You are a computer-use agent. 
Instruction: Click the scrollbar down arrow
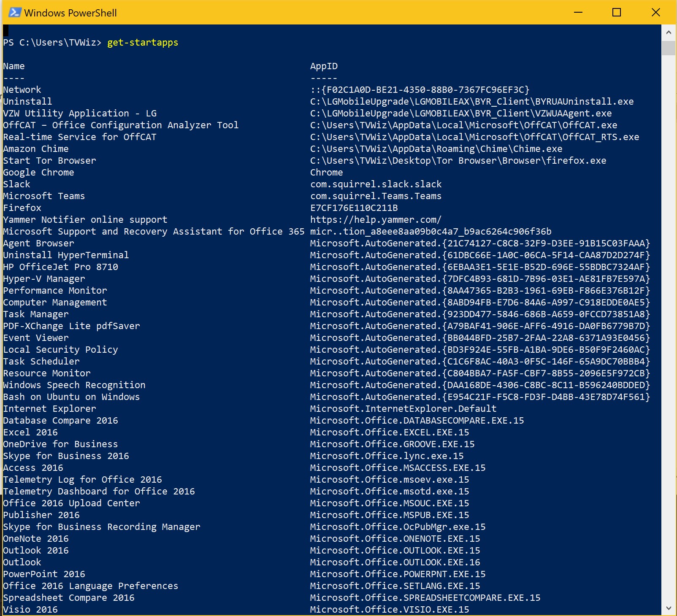pyautogui.click(x=669, y=608)
